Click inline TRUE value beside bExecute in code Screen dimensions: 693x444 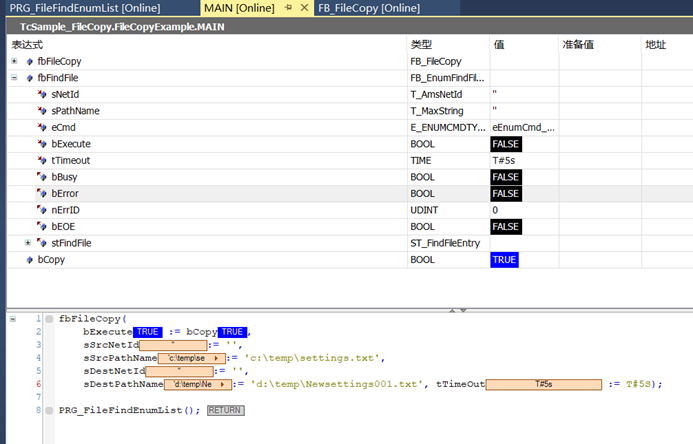click(x=148, y=332)
